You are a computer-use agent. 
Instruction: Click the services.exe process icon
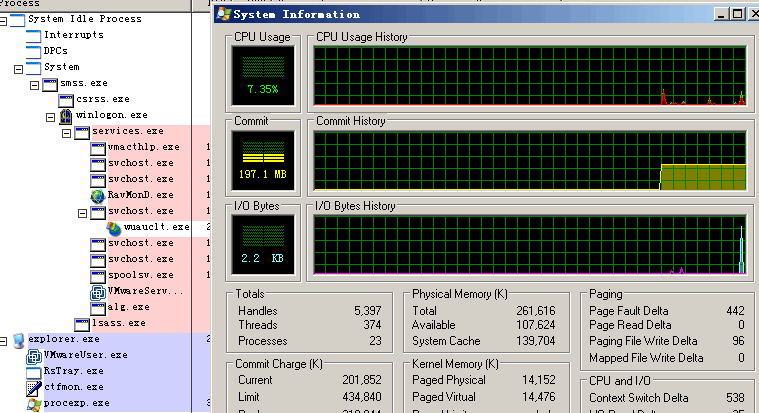(81, 132)
